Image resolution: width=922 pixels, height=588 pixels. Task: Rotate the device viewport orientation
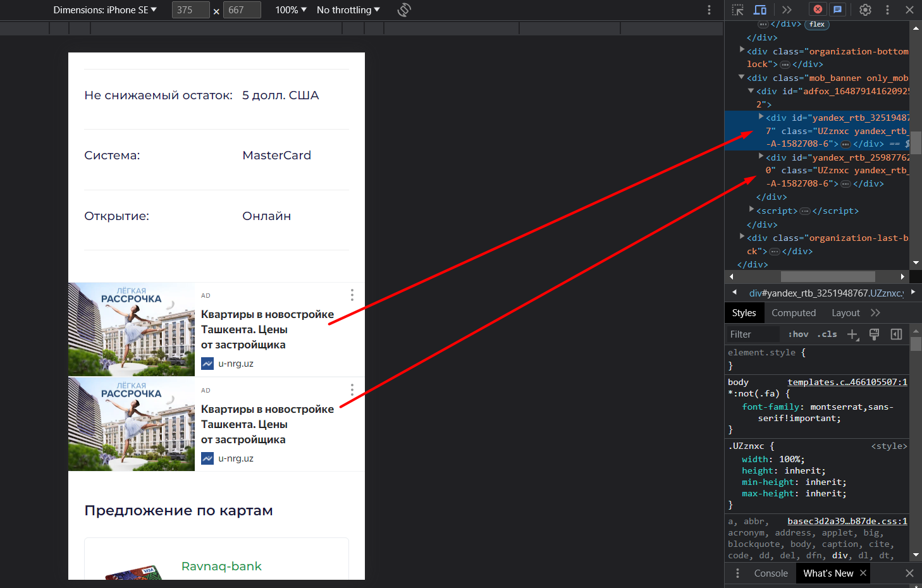tap(404, 9)
